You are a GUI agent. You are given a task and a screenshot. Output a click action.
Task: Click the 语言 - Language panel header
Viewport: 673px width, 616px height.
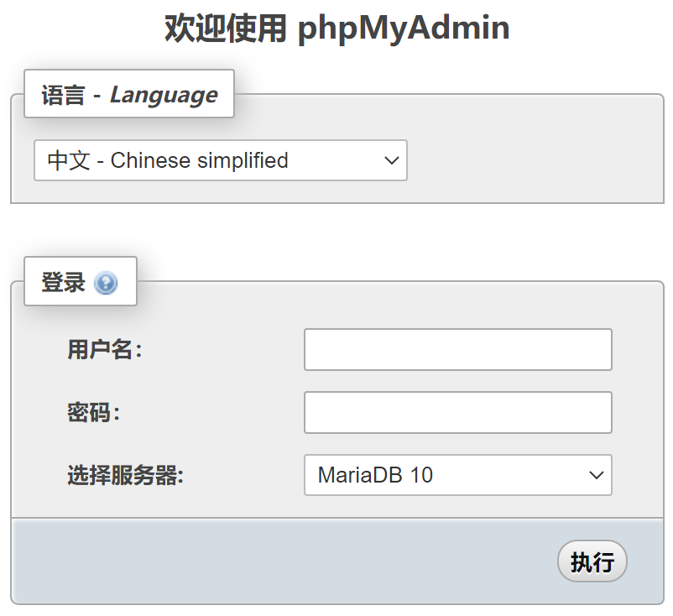pos(128,94)
